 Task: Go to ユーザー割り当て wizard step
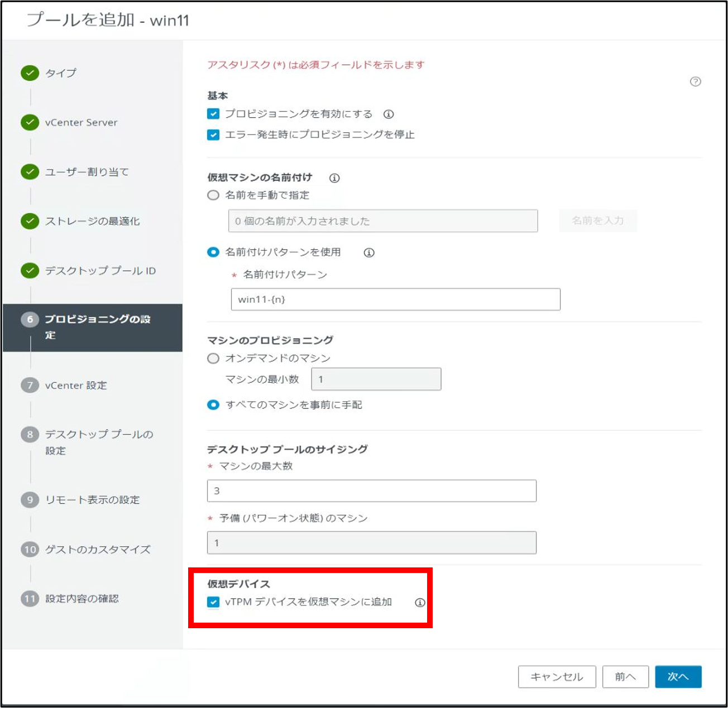click(x=87, y=172)
